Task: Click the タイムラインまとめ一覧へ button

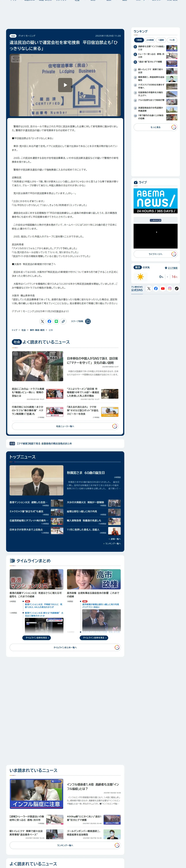Action: [x=65, y=647]
